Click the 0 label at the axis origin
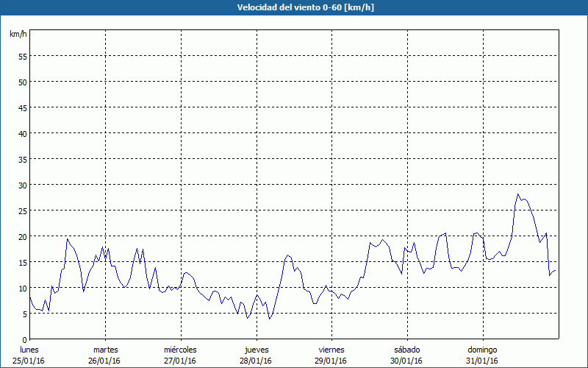 24,339
